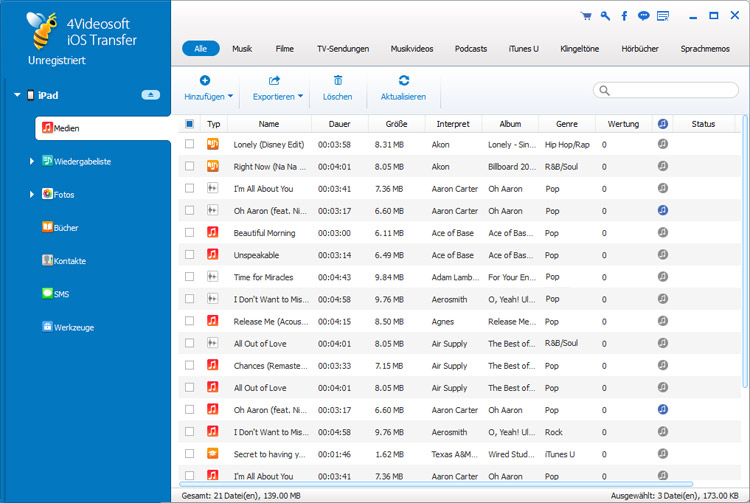The width and height of the screenshot is (750, 503).
Task: Click the eject iPad button
Action: coord(151,94)
